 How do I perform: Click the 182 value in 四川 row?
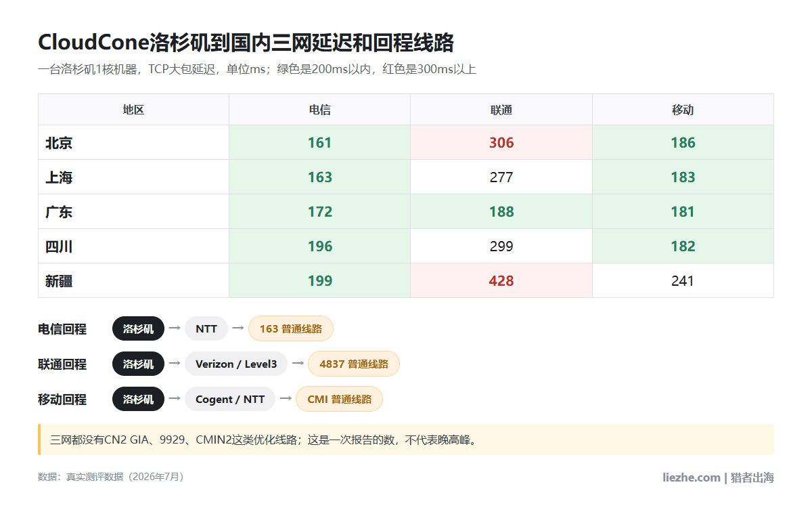click(x=683, y=247)
